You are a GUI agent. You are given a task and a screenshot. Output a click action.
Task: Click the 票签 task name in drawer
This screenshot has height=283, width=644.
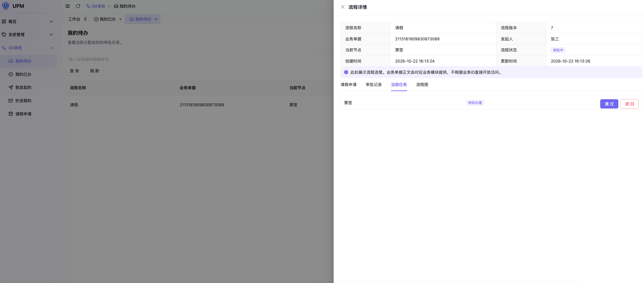(348, 103)
